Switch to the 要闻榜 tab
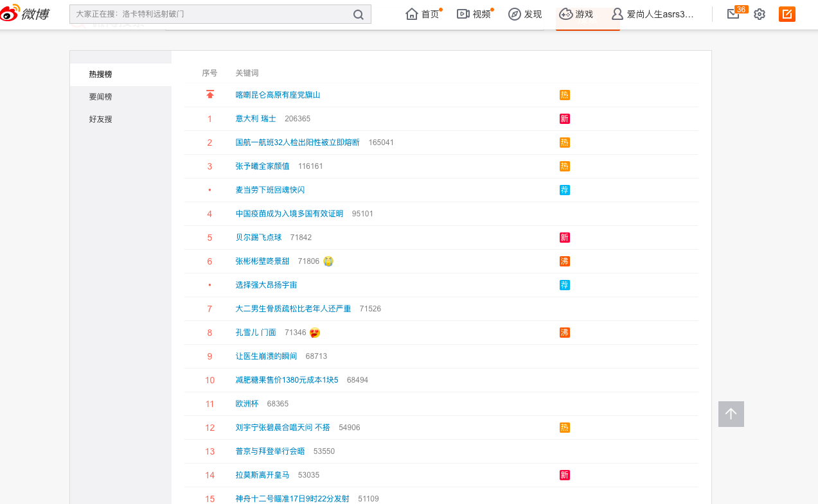Screen dimensions: 818x504 tap(121, 97)
